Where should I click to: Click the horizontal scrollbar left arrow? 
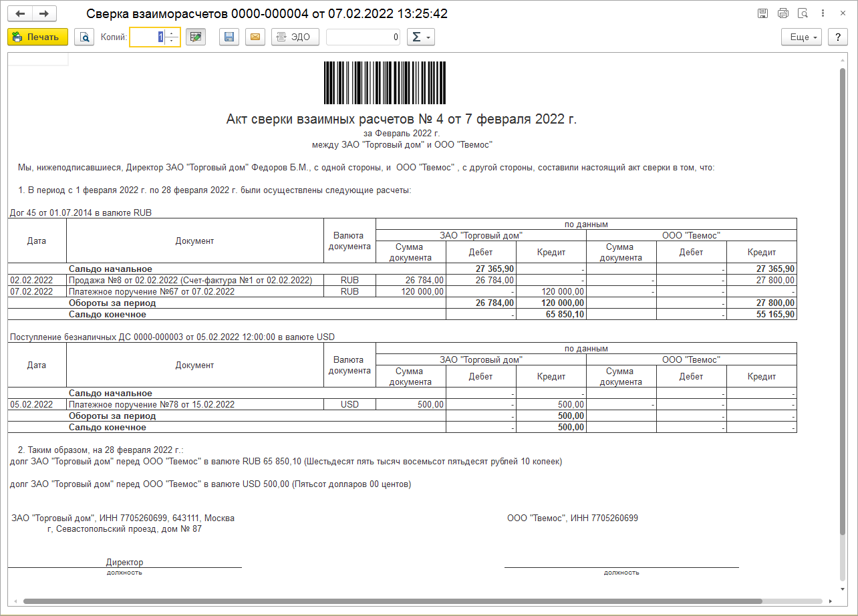(15, 601)
